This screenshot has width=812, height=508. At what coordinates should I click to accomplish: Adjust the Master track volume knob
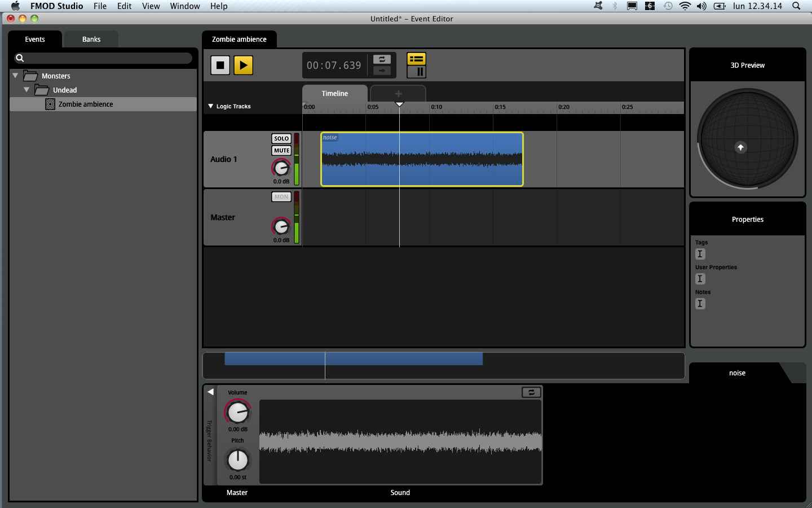pyautogui.click(x=281, y=226)
